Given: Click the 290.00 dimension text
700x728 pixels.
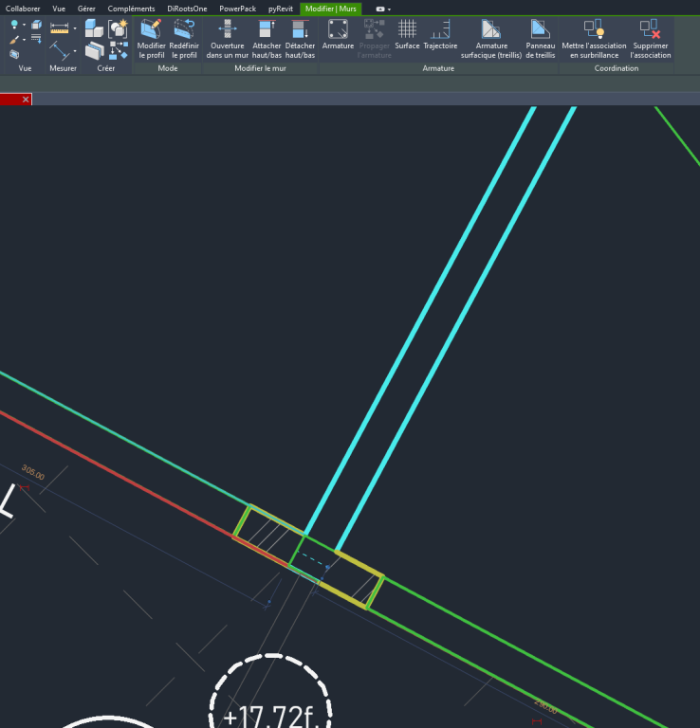Looking at the screenshot, I should pyautogui.click(x=545, y=706).
